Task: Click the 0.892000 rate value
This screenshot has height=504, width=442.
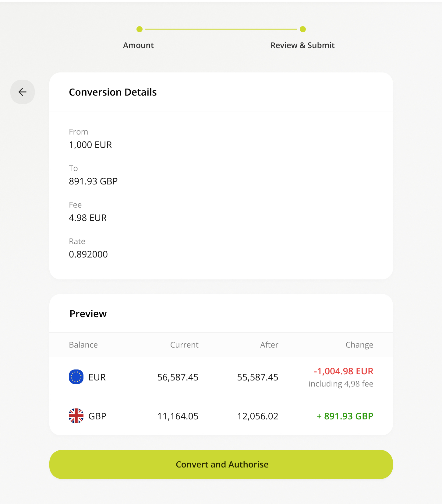Action: point(88,254)
